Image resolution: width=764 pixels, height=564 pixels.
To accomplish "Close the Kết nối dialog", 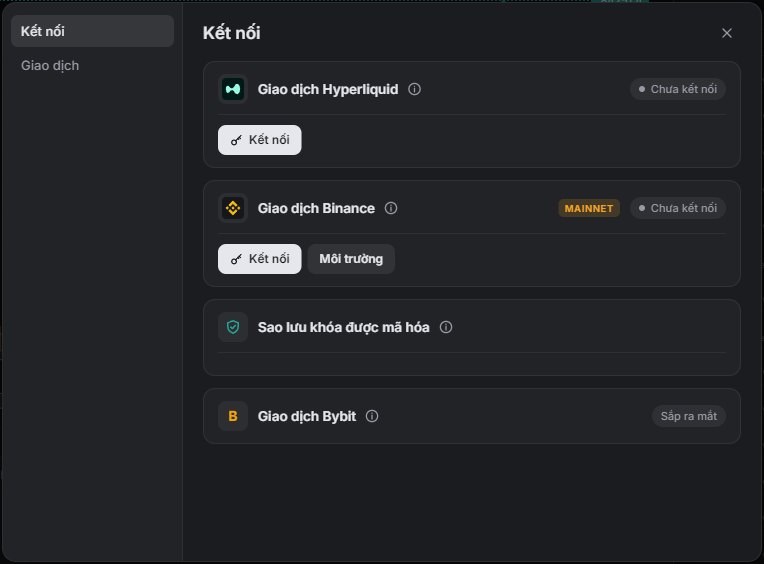I will [x=726, y=33].
